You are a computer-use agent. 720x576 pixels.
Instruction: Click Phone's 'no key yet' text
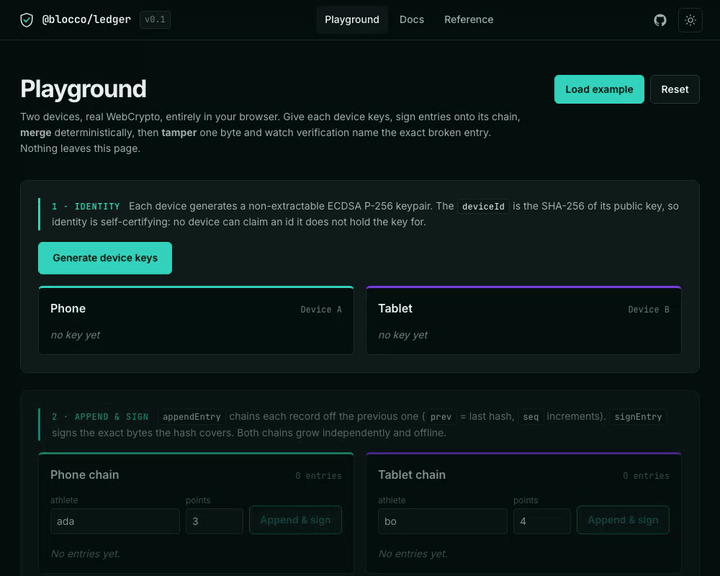[75, 335]
